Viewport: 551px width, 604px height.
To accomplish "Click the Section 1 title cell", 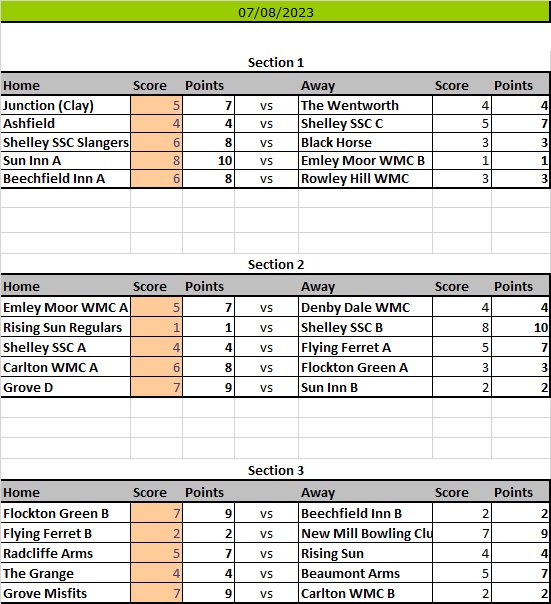I will [276, 62].
